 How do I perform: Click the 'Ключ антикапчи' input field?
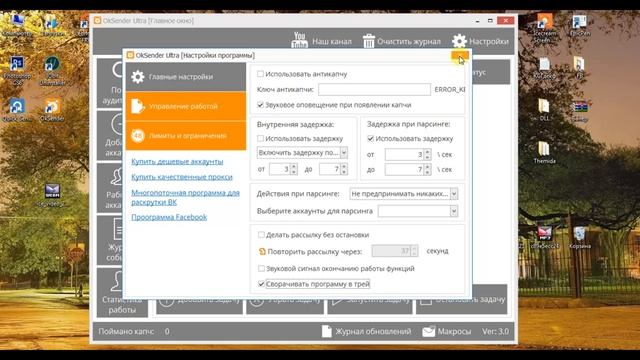374,89
